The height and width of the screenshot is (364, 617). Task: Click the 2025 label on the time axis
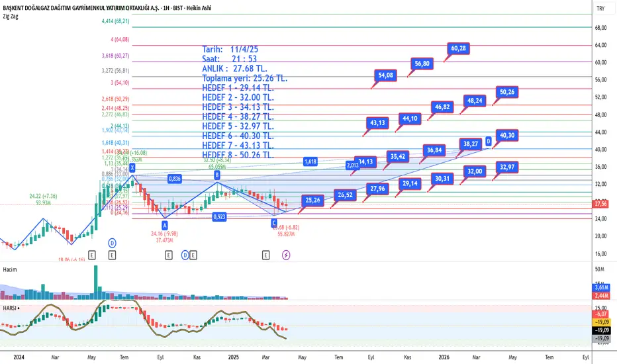pos(233,357)
